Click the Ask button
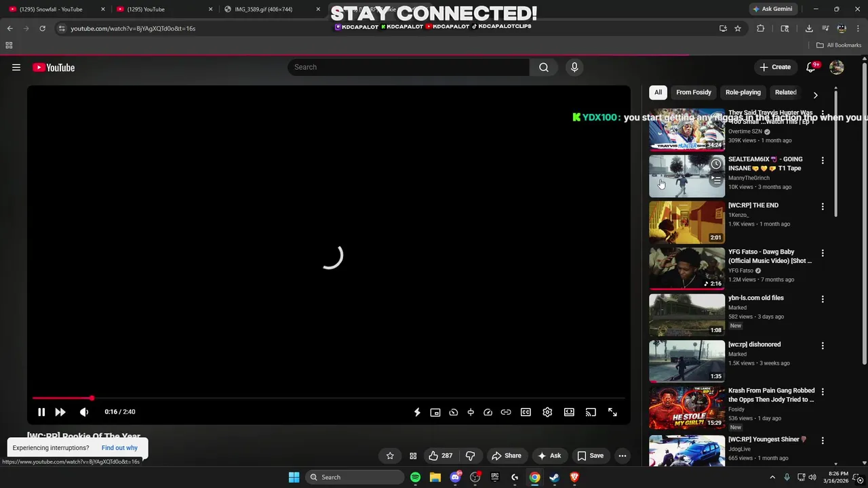 549,455
